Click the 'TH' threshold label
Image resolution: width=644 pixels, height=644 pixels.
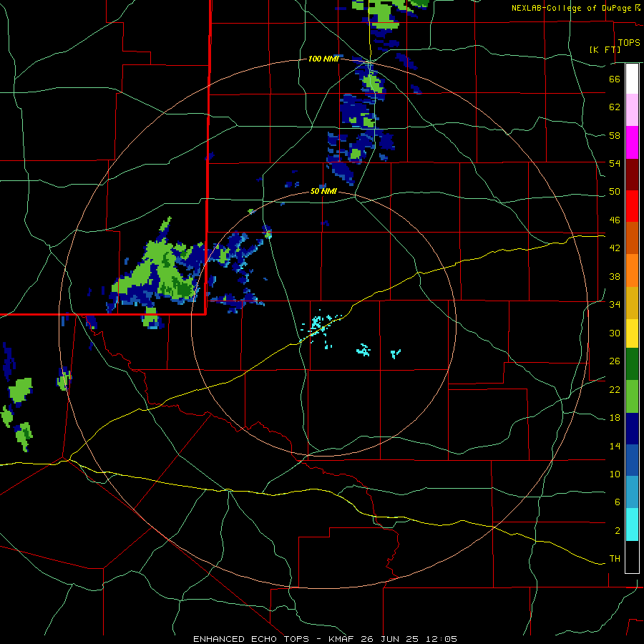[615, 559]
